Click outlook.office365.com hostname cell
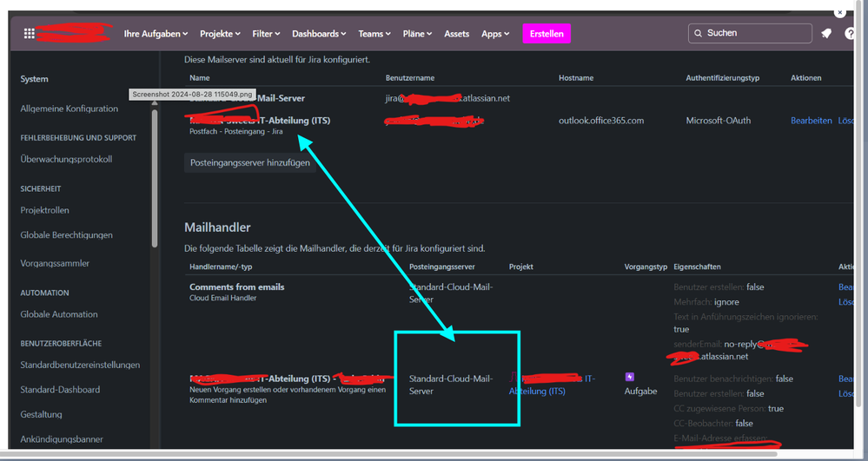Screen dimensions: 868x461 click(601, 120)
